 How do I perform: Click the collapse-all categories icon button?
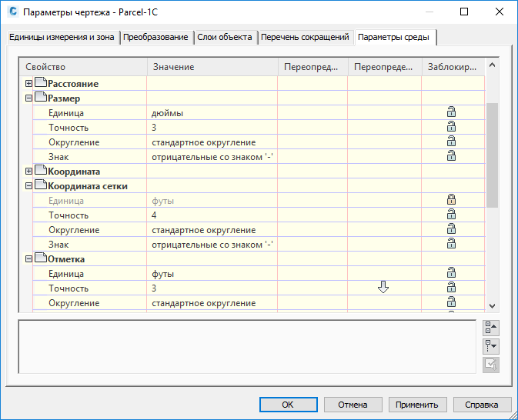pyautogui.click(x=491, y=329)
